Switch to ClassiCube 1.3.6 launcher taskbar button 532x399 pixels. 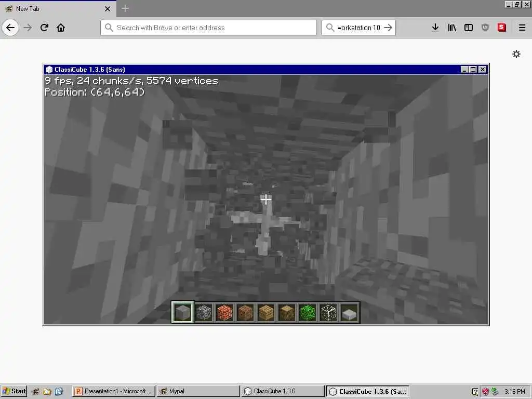click(x=283, y=391)
